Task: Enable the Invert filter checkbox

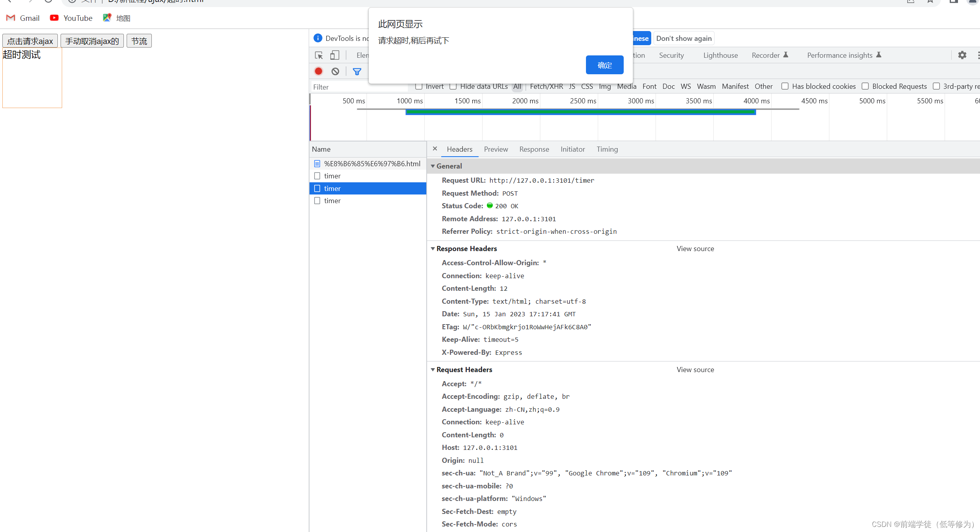Action: tap(419, 86)
